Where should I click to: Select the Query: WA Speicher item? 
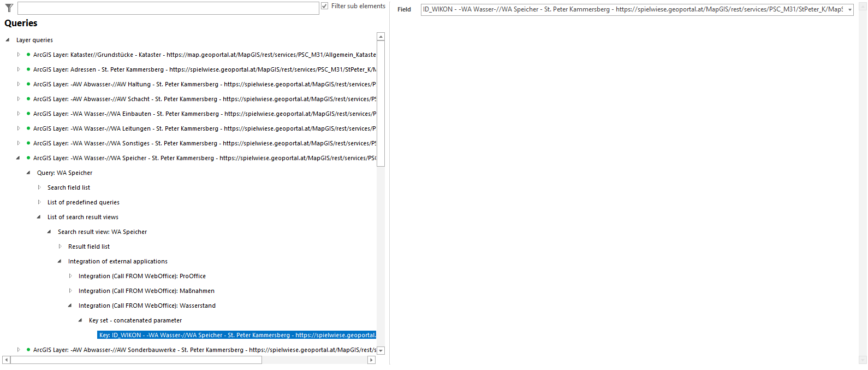(64, 173)
